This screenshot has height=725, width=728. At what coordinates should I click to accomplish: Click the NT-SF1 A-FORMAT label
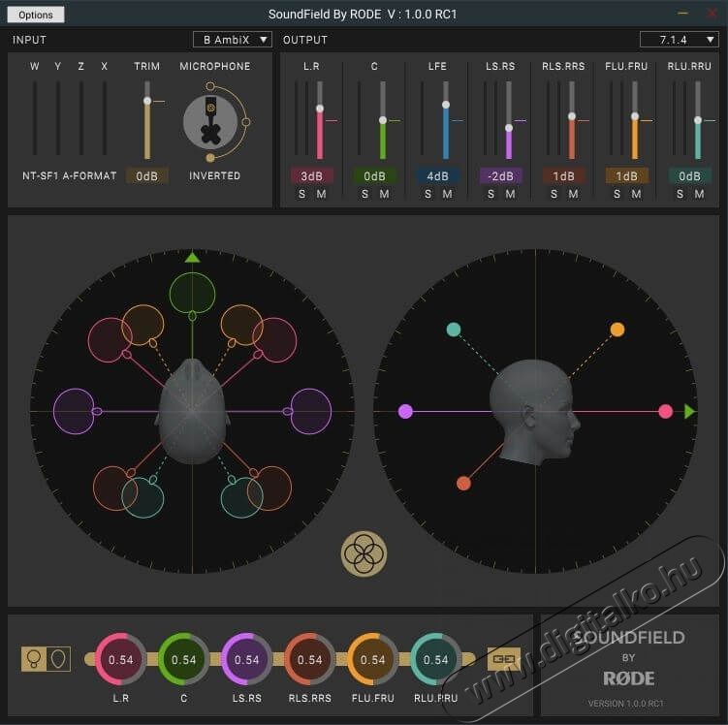click(70, 175)
